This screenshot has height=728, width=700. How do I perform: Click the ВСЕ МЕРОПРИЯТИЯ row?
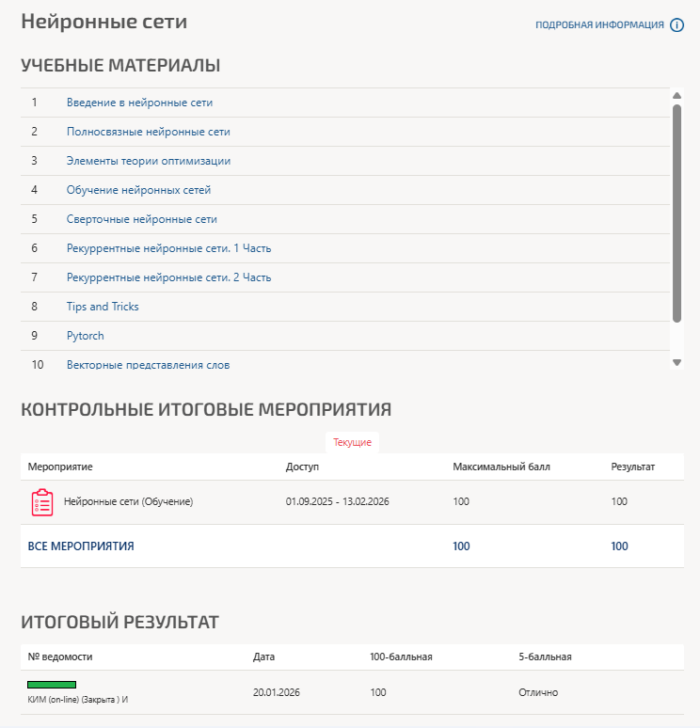coord(81,546)
